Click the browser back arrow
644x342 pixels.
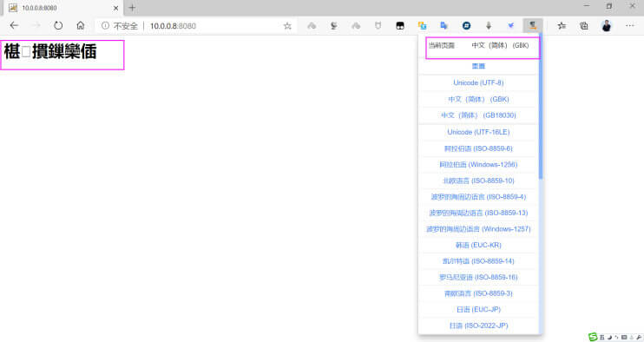point(14,25)
